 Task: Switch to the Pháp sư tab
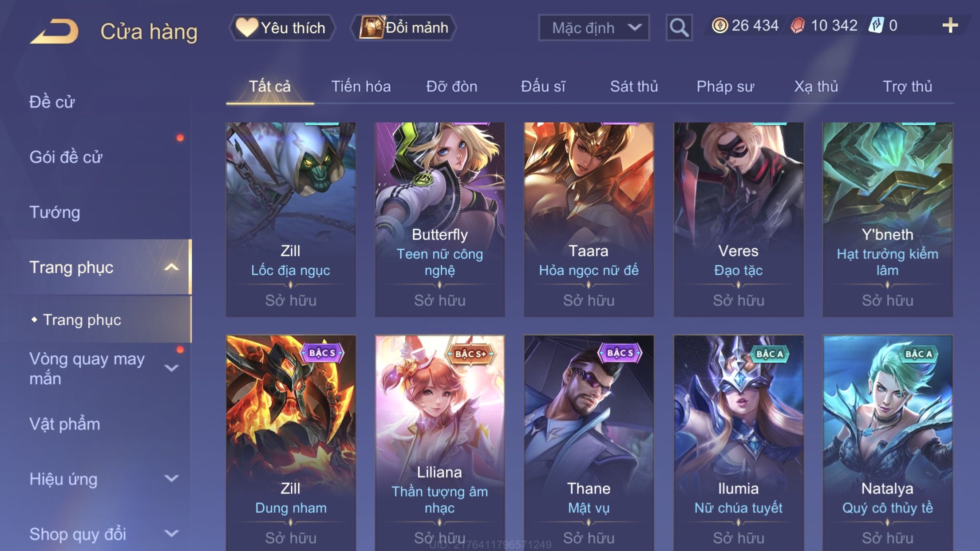[x=725, y=87]
